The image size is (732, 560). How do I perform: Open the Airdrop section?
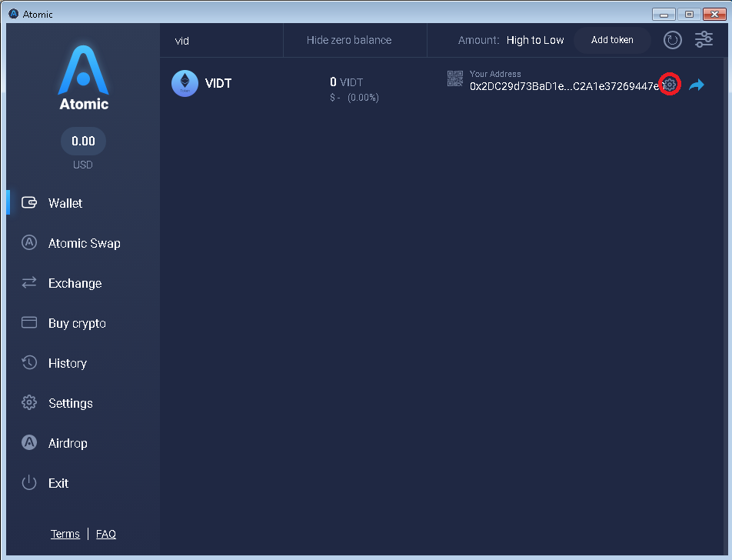click(x=68, y=443)
